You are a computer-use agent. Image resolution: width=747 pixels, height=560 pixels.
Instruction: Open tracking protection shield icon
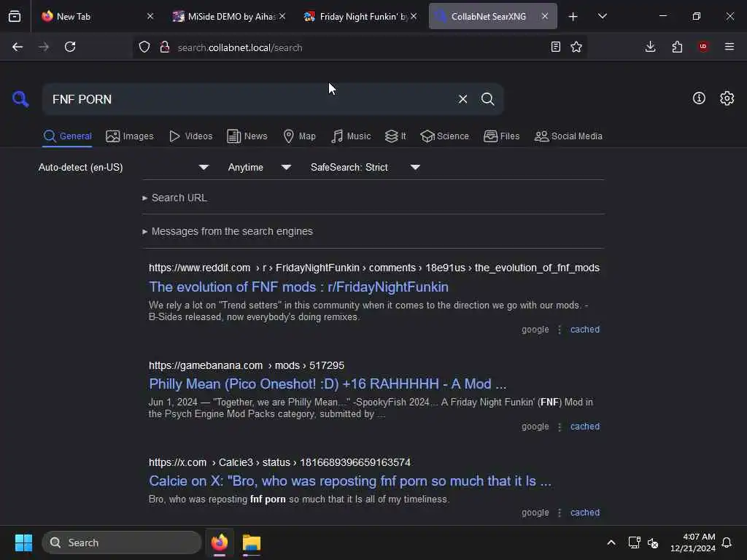click(x=144, y=47)
